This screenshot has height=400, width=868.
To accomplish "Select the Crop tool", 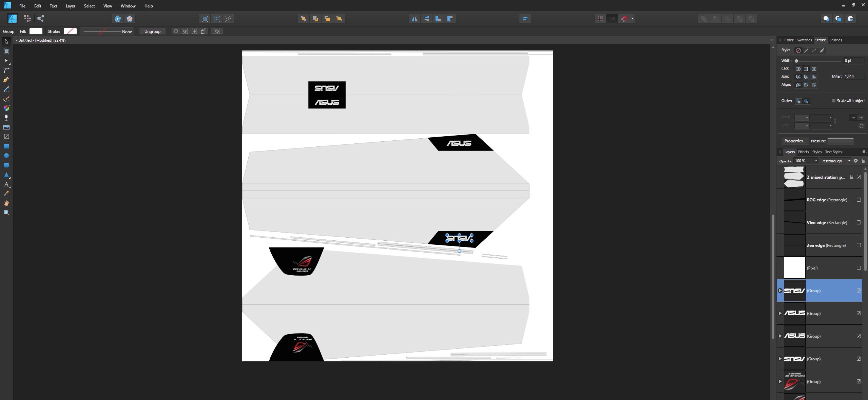I will (x=6, y=137).
